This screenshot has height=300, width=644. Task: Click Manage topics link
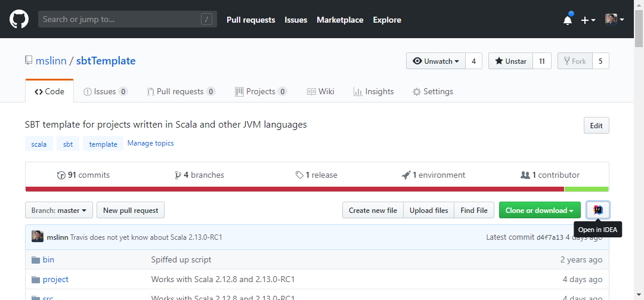[x=150, y=143]
